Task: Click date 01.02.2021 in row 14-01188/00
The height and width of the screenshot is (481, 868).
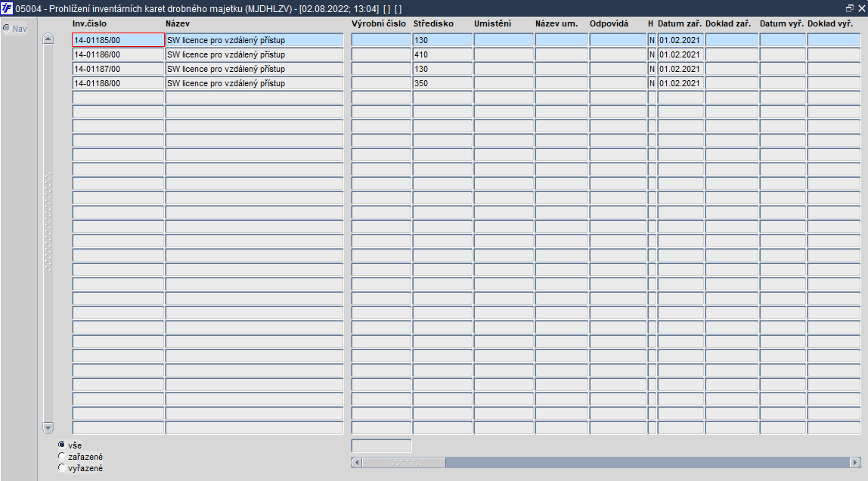Action: tap(680, 83)
